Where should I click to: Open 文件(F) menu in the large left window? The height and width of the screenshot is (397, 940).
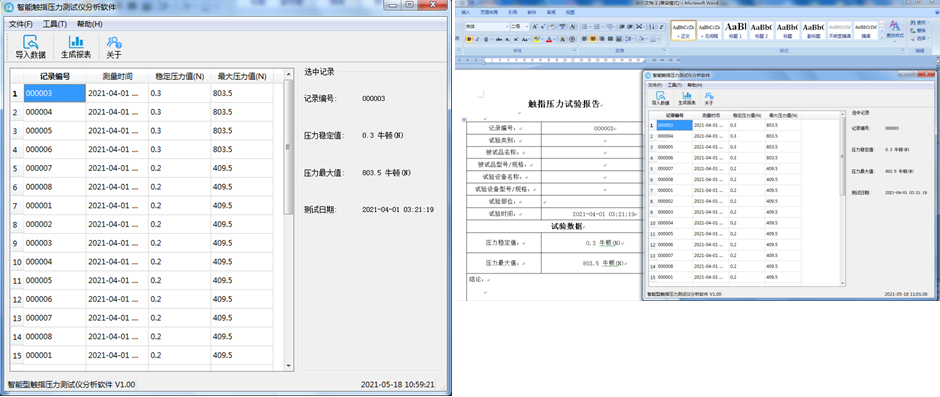pyautogui.click(x=20, y=24)
